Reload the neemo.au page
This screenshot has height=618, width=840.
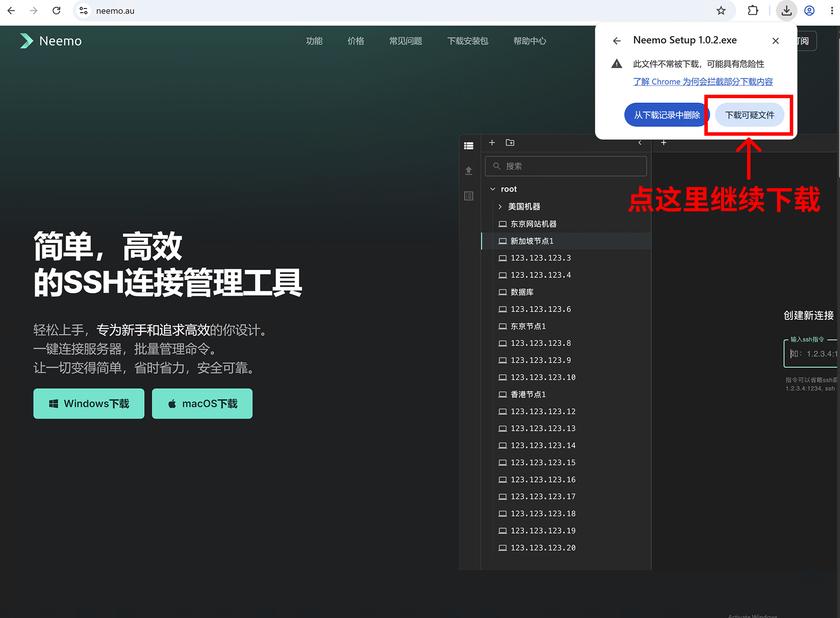(57, 10)
